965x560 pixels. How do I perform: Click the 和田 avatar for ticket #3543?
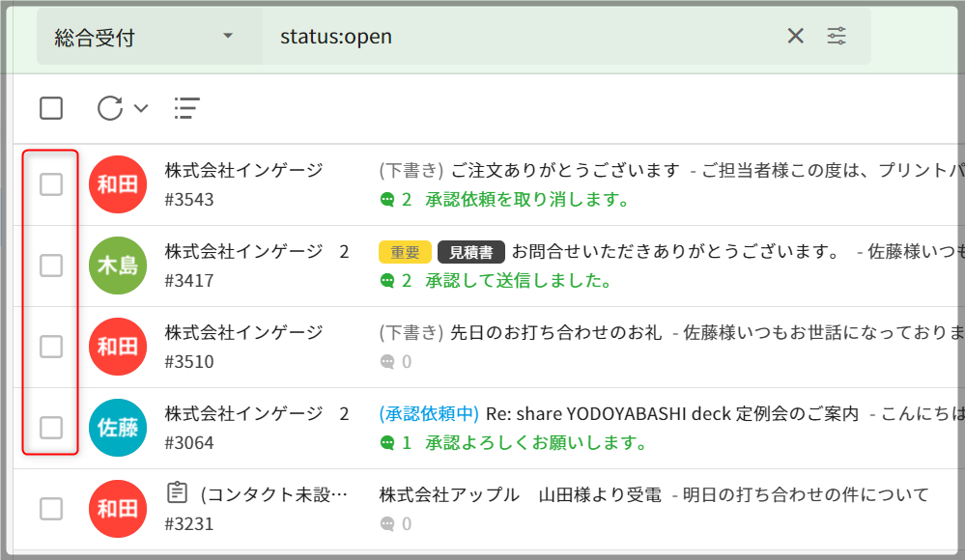117,184
